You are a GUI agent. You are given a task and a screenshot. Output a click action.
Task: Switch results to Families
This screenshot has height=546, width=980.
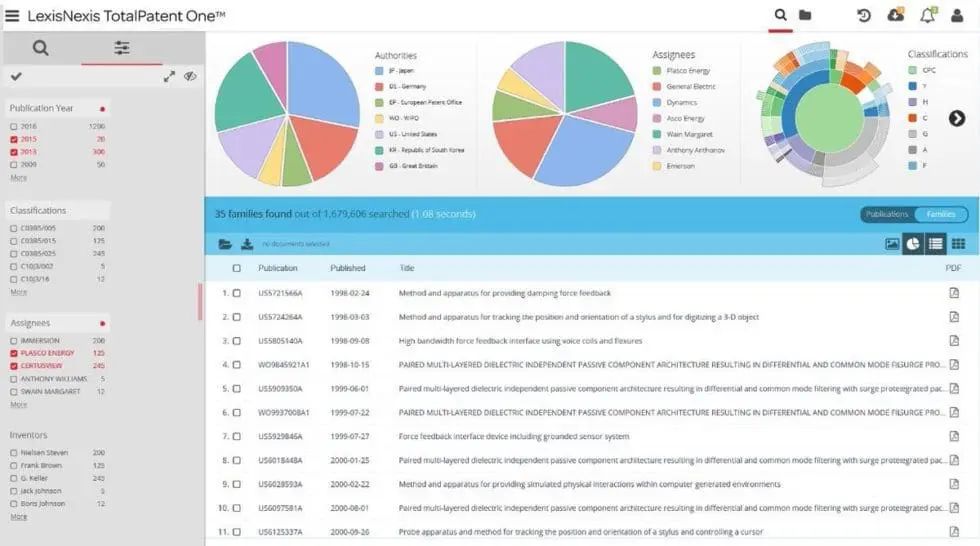pos(941,214)
